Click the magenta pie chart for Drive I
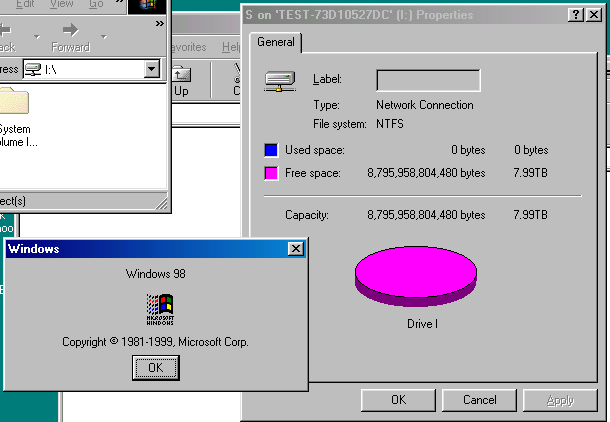The image size is (610, 422). click(416, 276)
